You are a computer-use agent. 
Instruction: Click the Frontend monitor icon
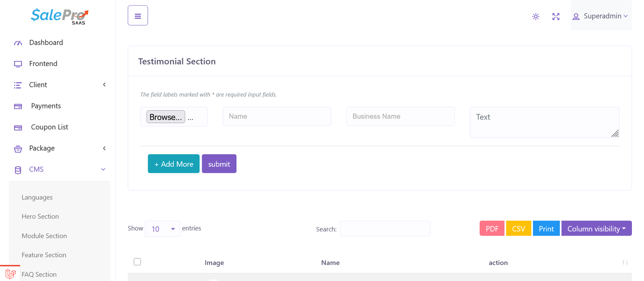[18, 64]
